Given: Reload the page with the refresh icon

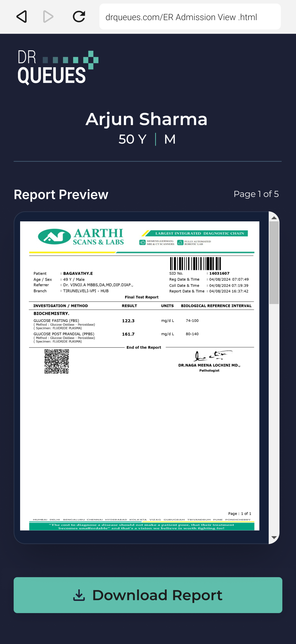Looking at the screenshot, I should (x=79, y=17).
